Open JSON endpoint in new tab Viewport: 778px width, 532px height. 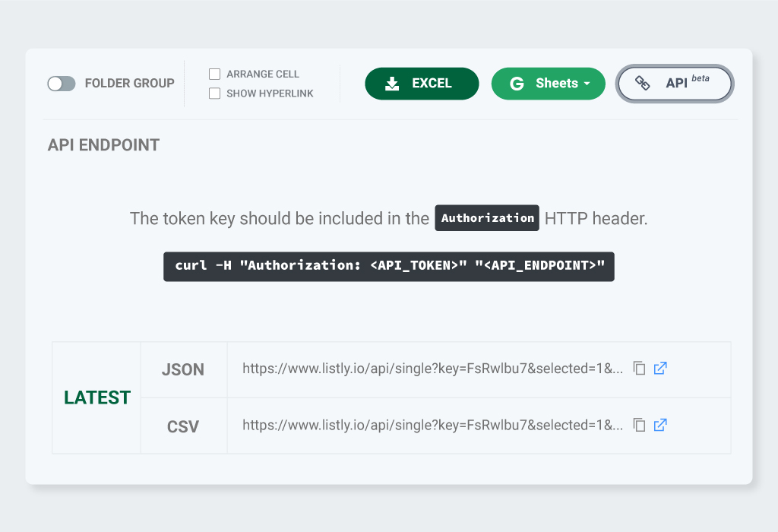660,369
